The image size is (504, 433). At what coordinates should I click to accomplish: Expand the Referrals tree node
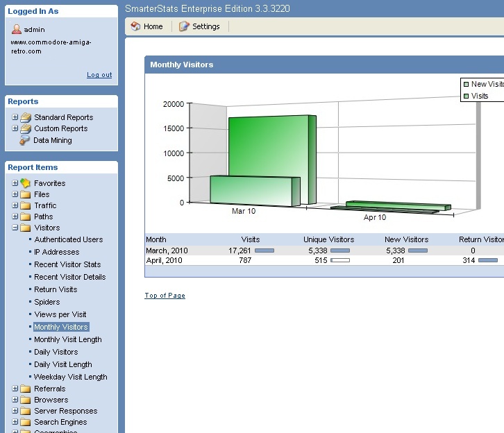click(15, 389)
